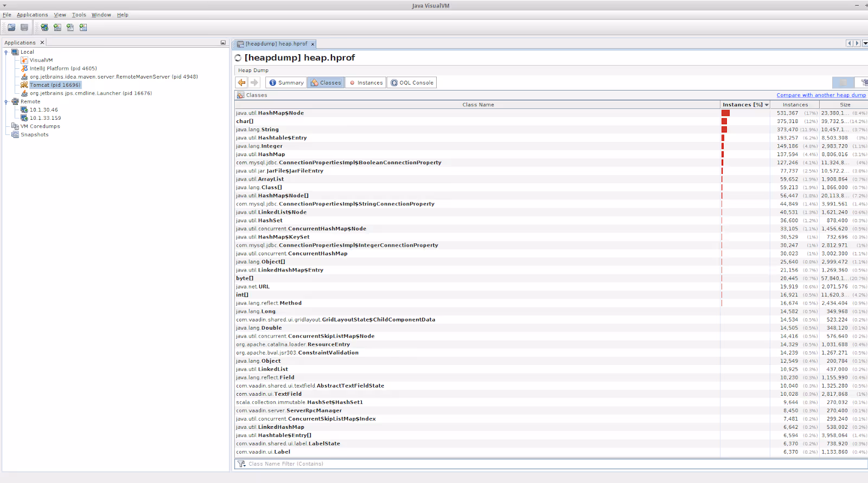The height and width of the screenshot is (483, 868).
Task: Select the java.util.LinkedHashMap row
Action: [551, 427]
